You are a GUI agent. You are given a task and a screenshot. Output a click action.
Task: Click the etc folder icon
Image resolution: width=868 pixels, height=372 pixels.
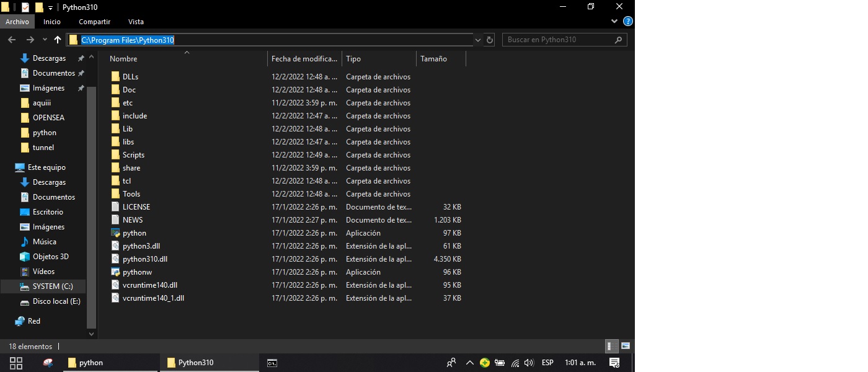[x=115, y=103]
